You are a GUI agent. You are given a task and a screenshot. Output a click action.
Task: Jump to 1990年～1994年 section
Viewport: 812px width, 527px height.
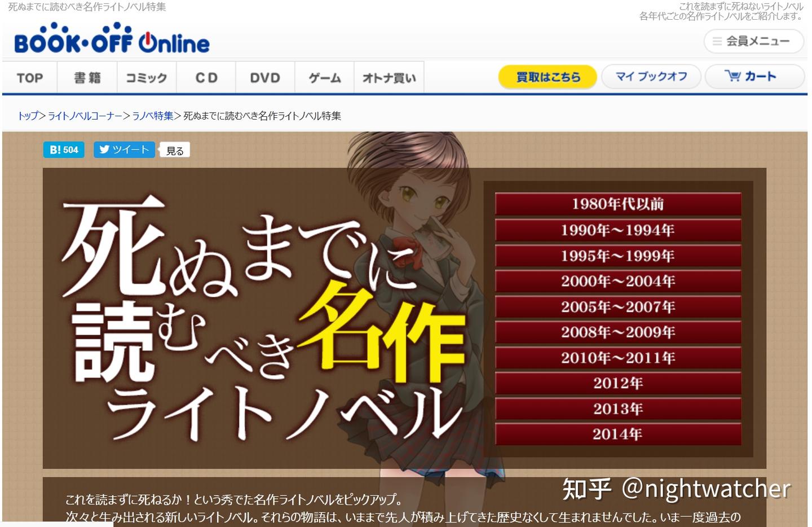tap(618, 230)
